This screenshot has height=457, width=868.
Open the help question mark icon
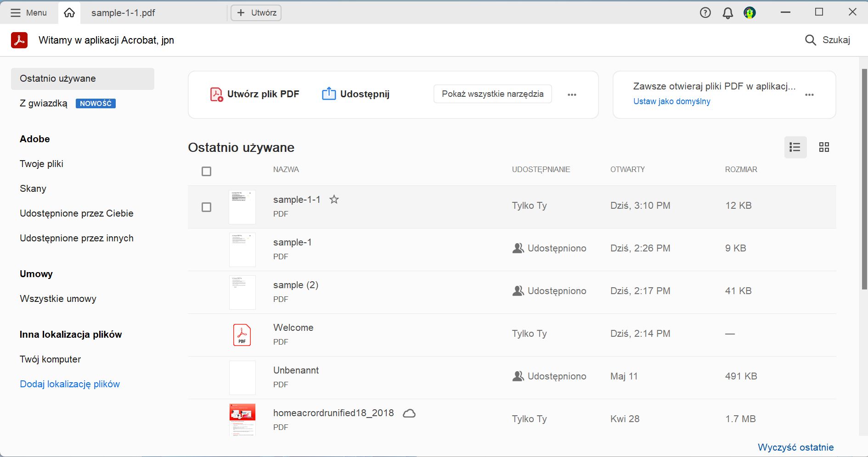[x=705, y=12]
